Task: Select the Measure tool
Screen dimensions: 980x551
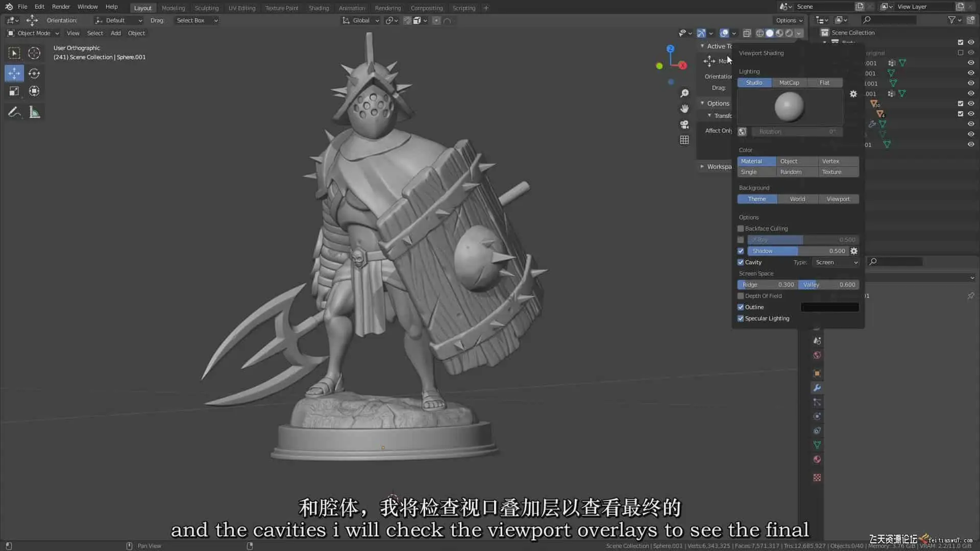Action: click(34, 112)
